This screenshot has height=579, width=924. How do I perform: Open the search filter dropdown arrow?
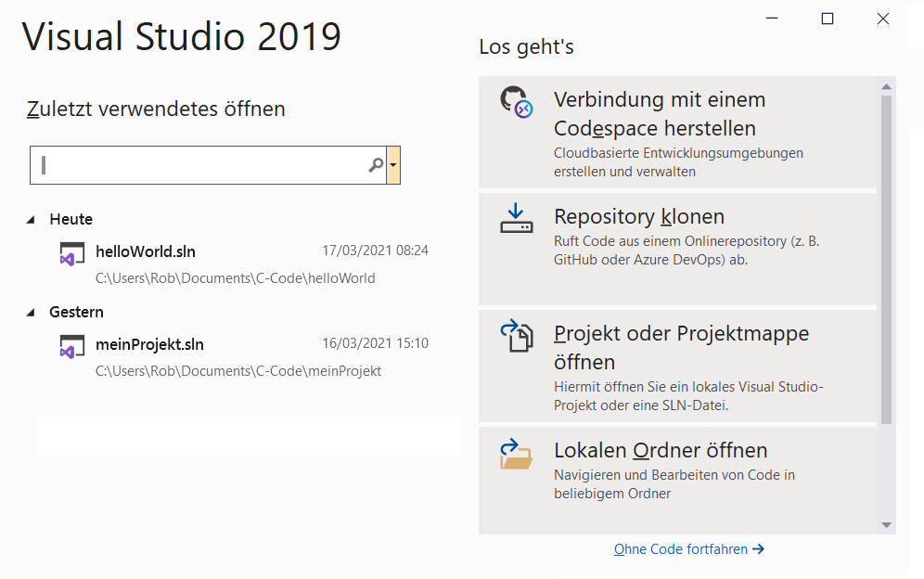392,164
